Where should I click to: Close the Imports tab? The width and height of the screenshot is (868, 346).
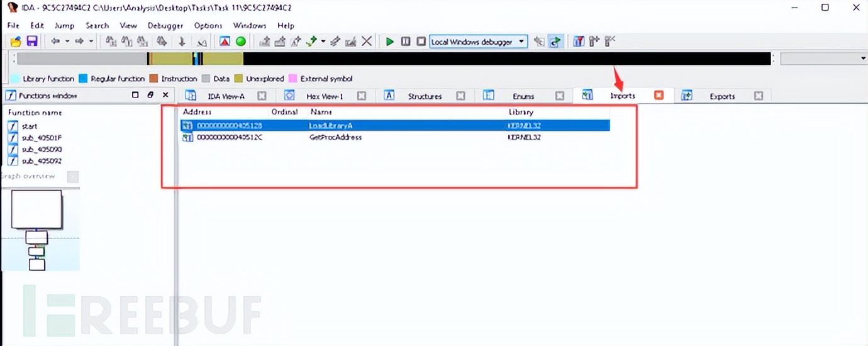pos(659,96)
